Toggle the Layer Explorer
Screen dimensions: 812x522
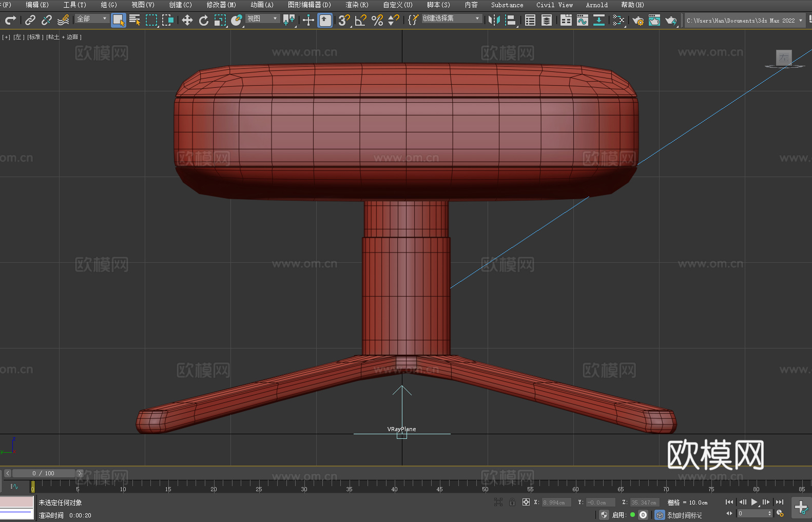click(x=547, y=20)
